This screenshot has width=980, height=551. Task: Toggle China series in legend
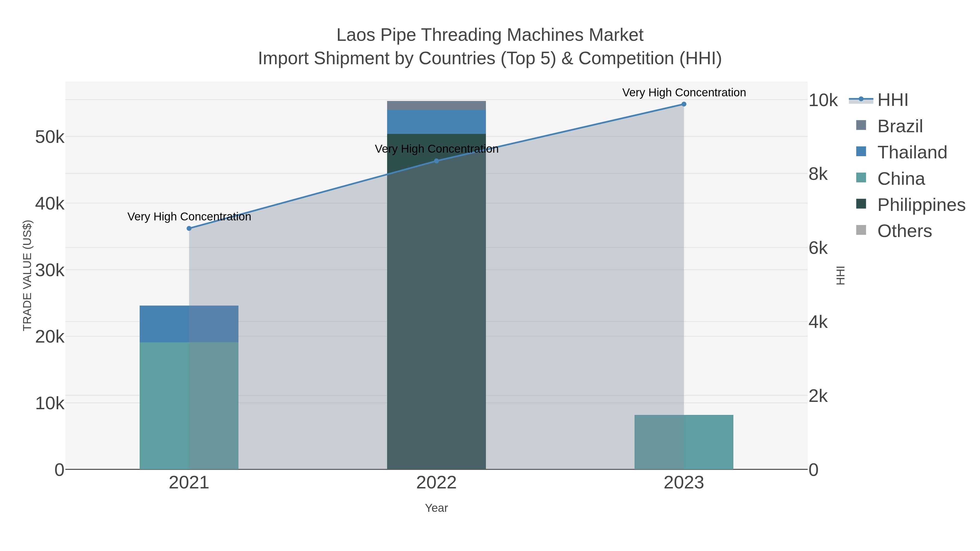click(x=890, y=178)
